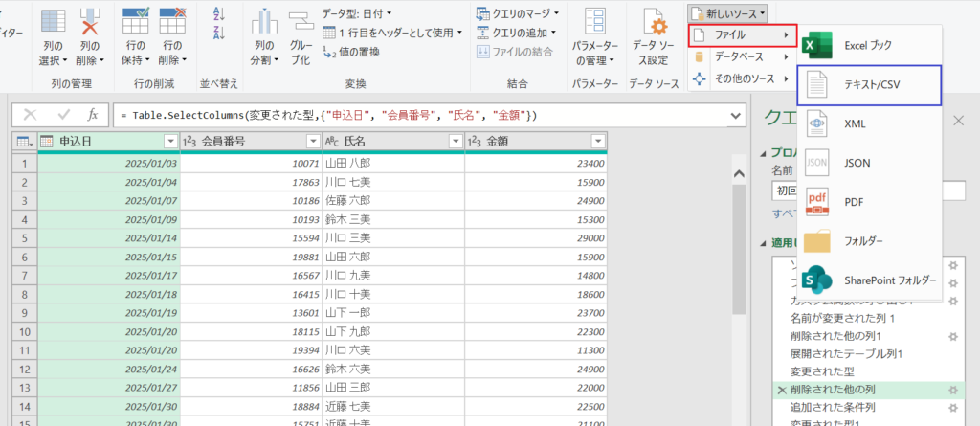Open パラメーターの管理 button
980x426 pixels.
coord(595,37)
